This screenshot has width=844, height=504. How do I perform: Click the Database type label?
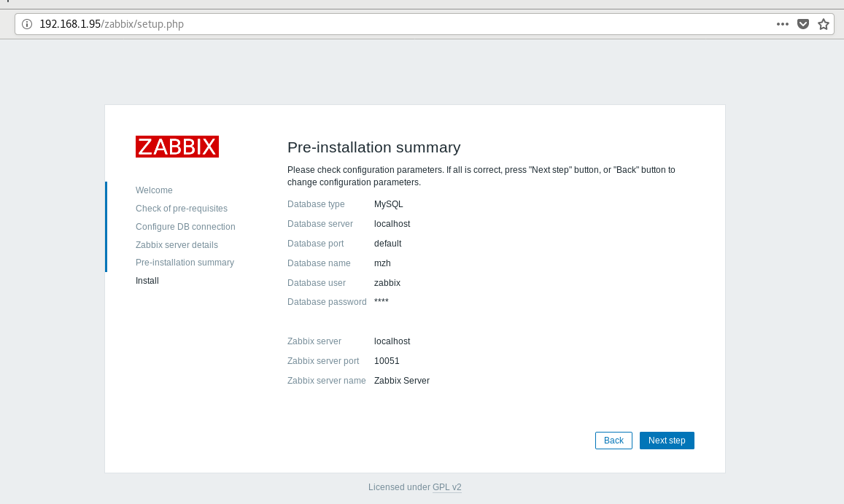point(316,204)
